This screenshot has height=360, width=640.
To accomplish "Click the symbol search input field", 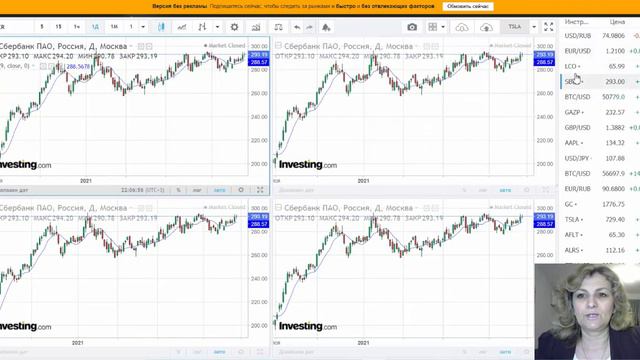I will click(16, 27).
